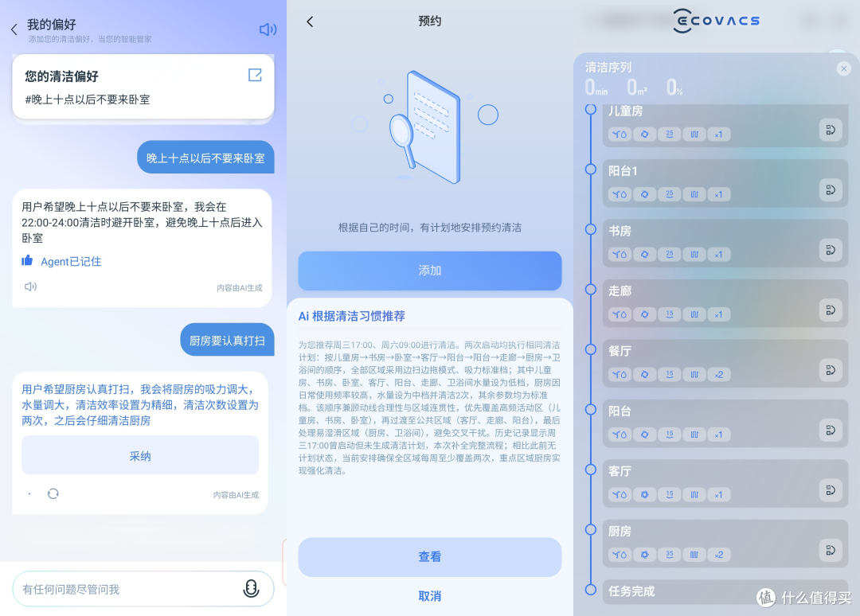
Task: Tap the microphone in the question box
Action: coord(251,588)
